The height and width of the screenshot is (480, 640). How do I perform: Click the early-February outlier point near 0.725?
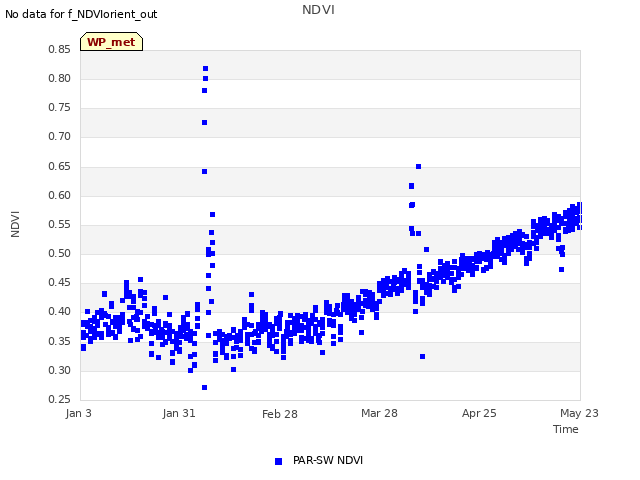click(204, 122)
